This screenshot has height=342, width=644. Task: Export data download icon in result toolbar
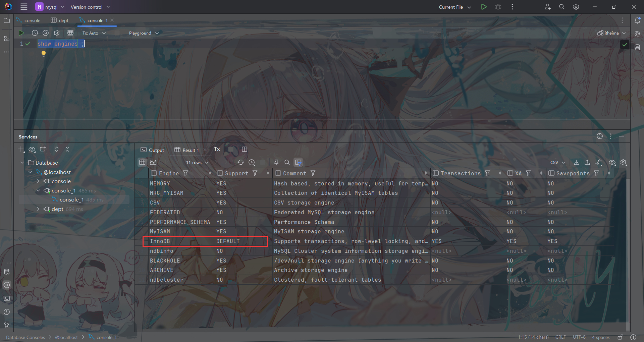click(x=576, y=162)
